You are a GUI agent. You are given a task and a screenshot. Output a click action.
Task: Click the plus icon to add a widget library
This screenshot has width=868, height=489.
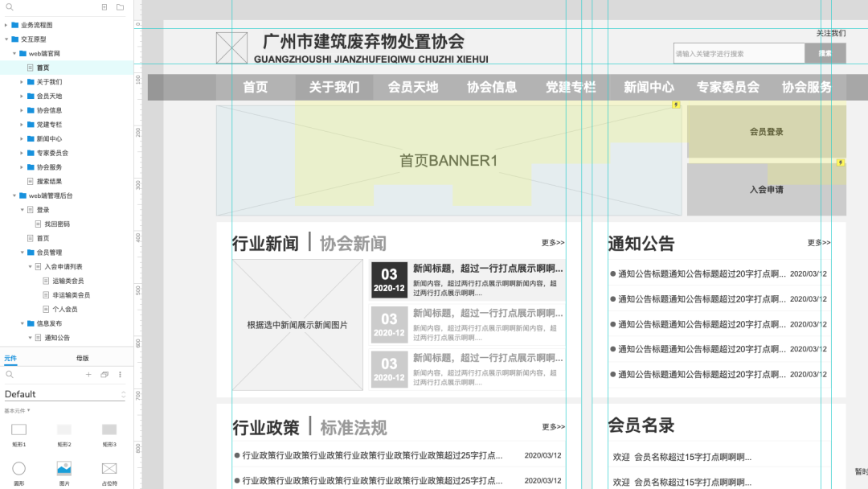[88, 375]
